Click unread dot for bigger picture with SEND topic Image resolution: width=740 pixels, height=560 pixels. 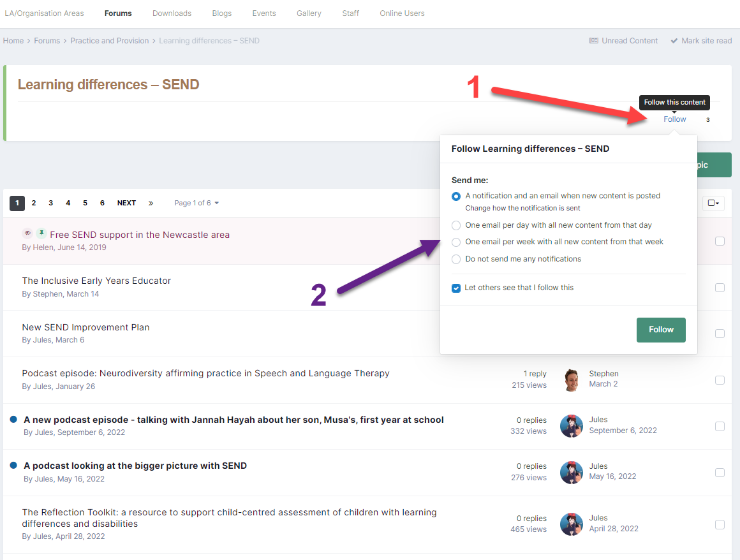click(13, 465)
